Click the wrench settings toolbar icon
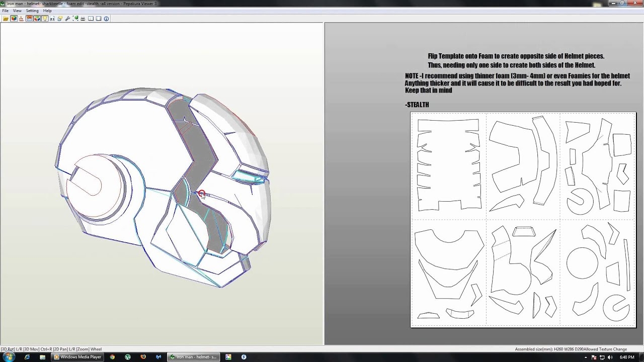 [x=67, y=19]
